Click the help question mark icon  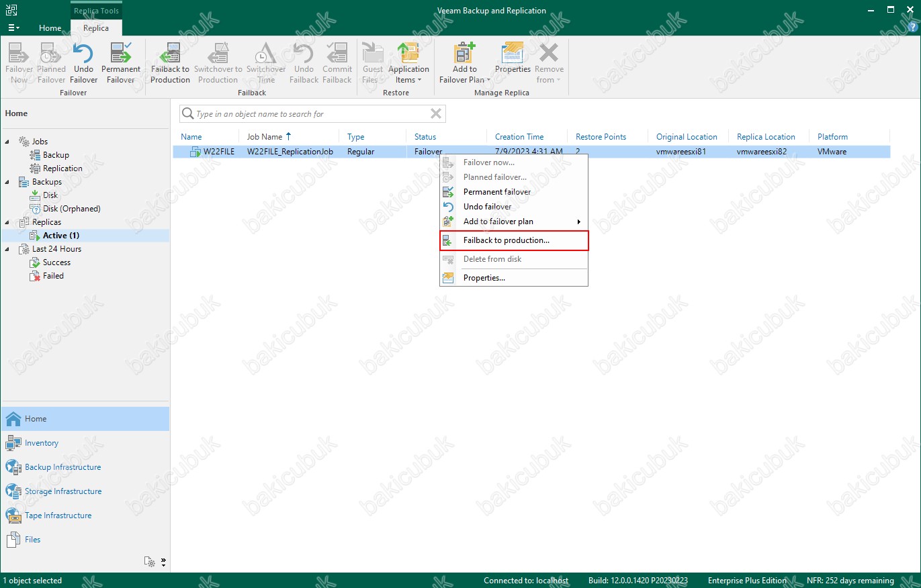912,28
